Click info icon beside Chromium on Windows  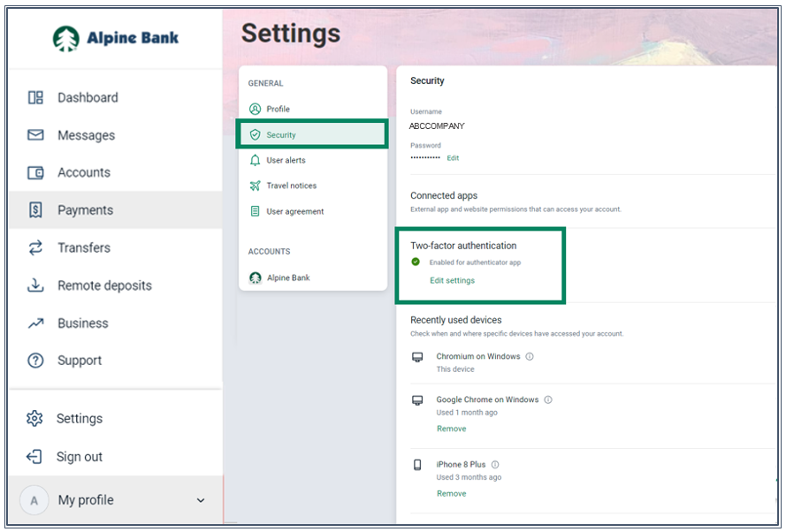click(x=530, y=357)
